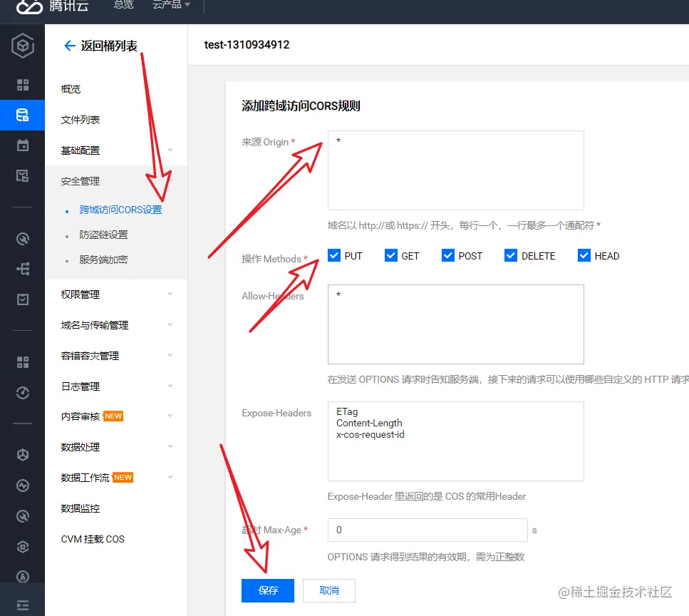Open the lock circle icon near the sidebar bottom
This screenshot has height=616, width=689.
(22, 576)
